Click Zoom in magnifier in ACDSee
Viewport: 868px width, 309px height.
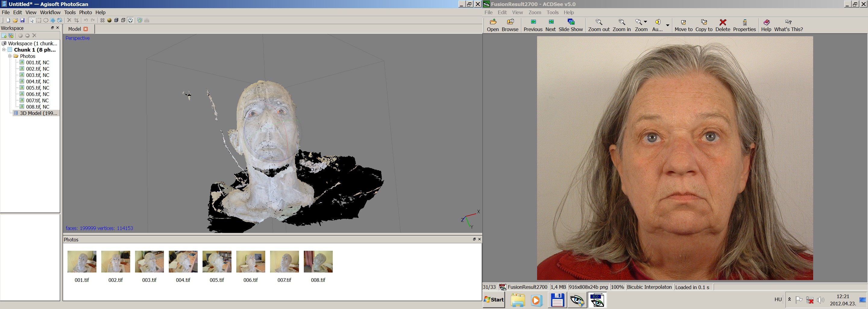(x=621, y=25)
